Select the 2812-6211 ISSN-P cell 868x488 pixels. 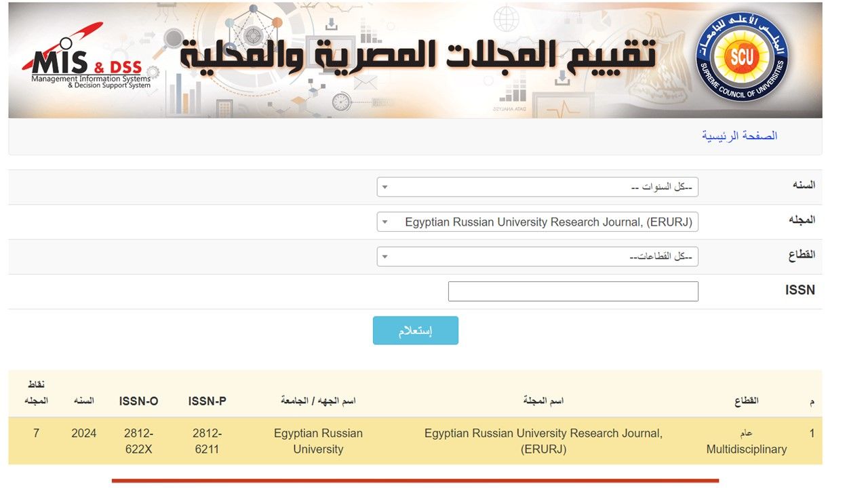pos(207,441)
